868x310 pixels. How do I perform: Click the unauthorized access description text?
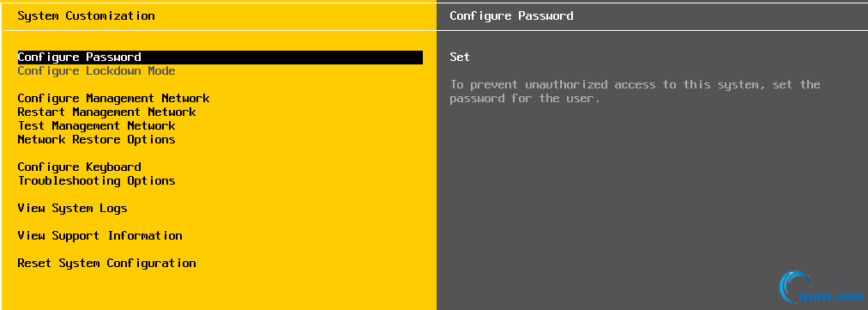tap(635, 92)
